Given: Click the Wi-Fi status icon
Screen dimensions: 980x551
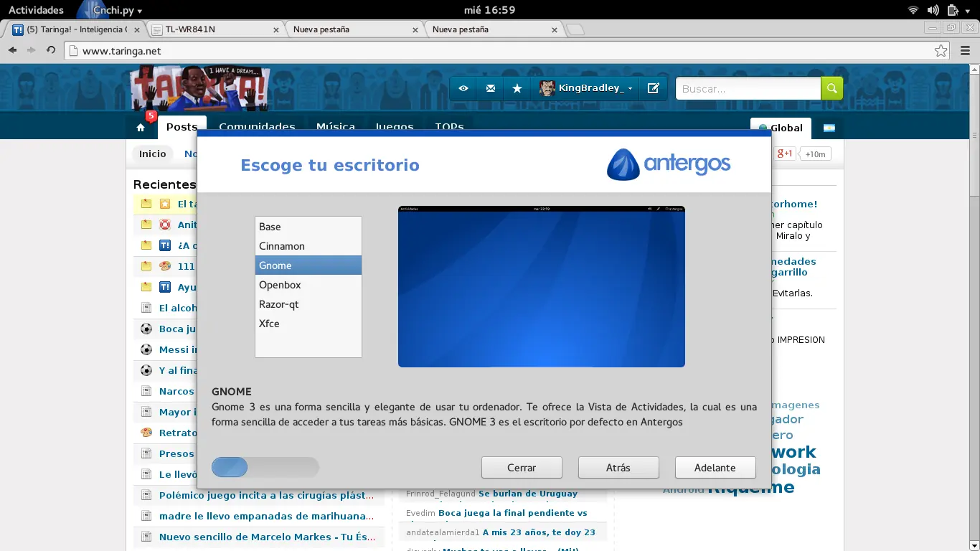Looking at the screenshot, I should [913, 10].
